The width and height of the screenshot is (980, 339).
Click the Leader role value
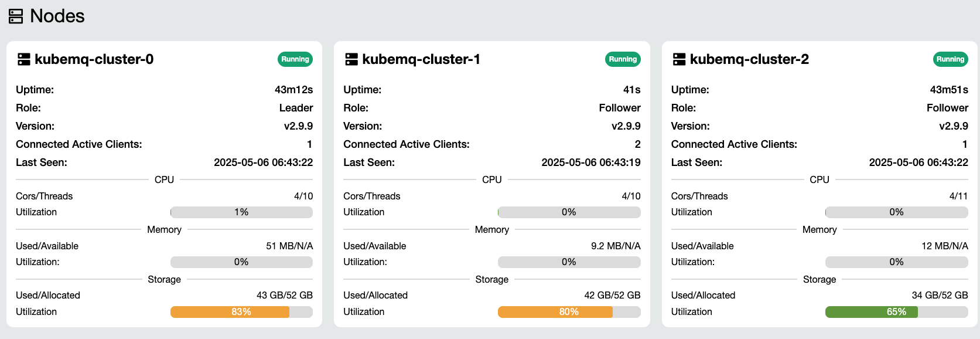tap(296, 108)
